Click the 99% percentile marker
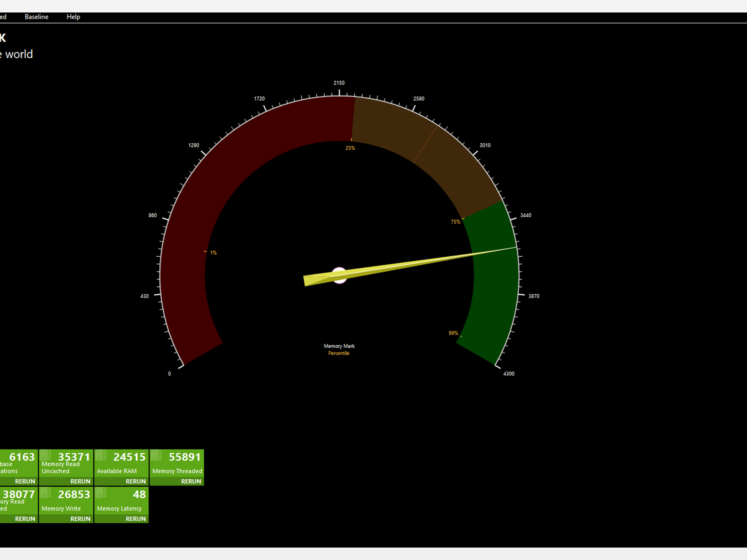 pyautogui.click(x=453, y=333)
